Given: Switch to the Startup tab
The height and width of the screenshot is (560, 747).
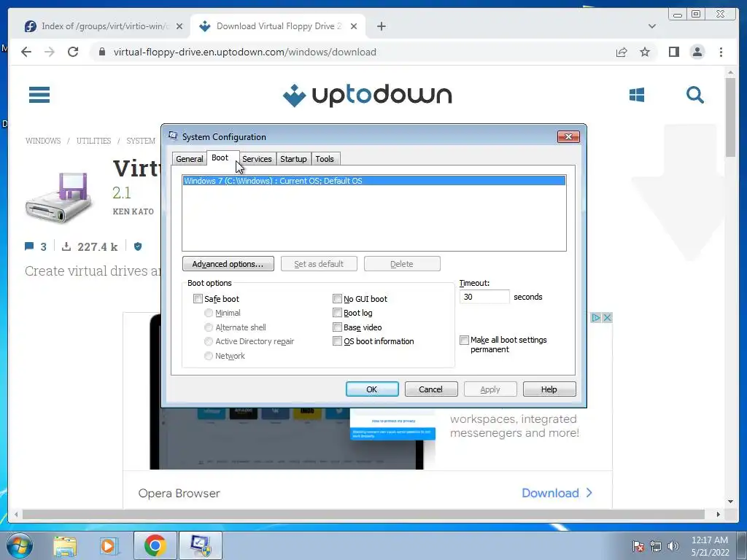Looking at the screenshot, I should coord(293,159).
